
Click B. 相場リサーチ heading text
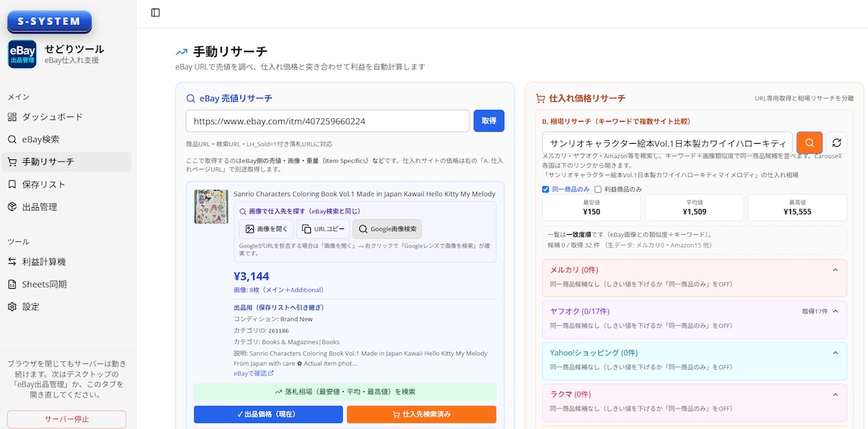(x=616, y=121)
